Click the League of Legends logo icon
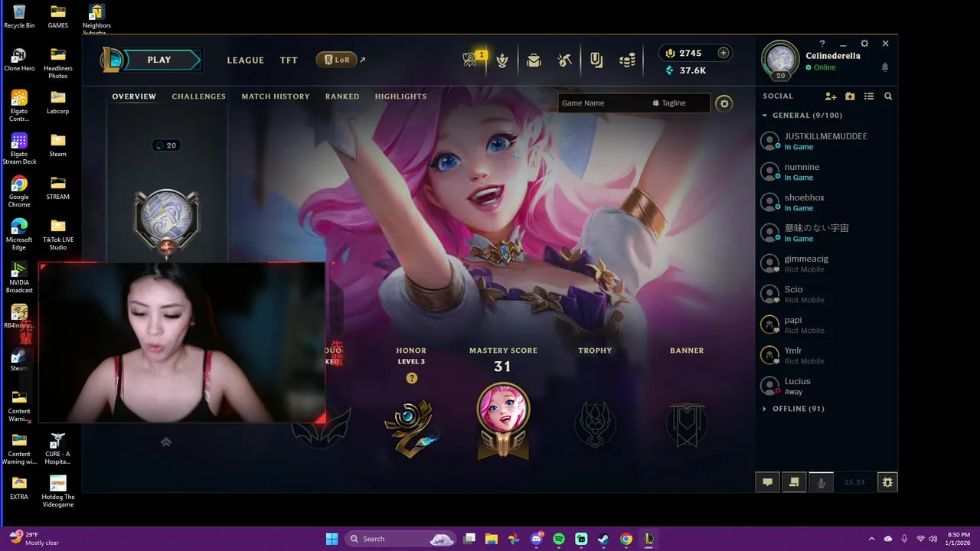The width and height of the screenshot is (980, 551). (113, 60)
